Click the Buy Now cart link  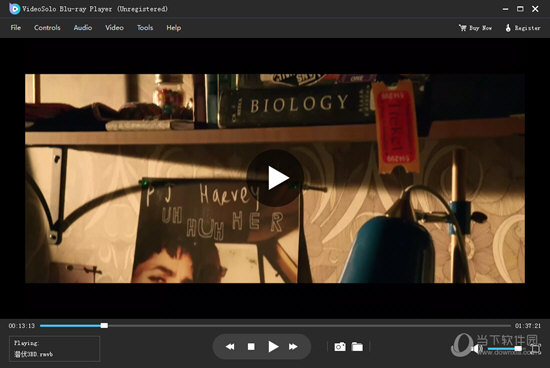(x=475, y=28)
